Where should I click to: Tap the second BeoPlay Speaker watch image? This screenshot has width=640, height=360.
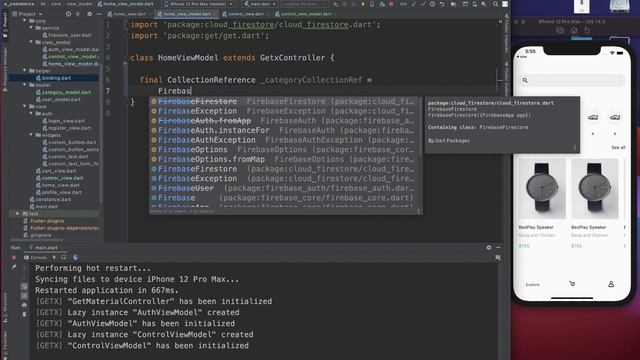coord(595,189)
